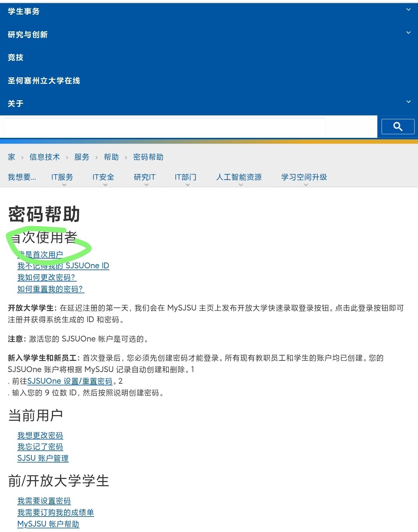Open the 我忘记了密码 link
This screenshot has height=532, width=418.
click(40, 447)
